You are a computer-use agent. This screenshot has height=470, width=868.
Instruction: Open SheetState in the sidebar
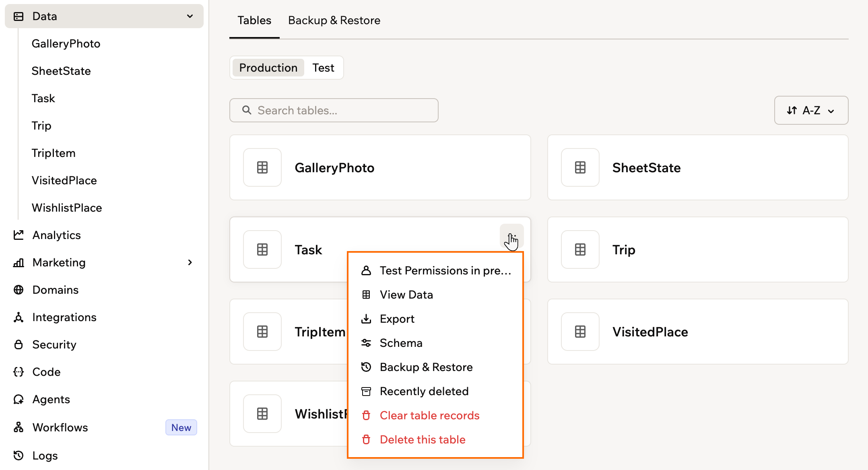coord(61,71)
